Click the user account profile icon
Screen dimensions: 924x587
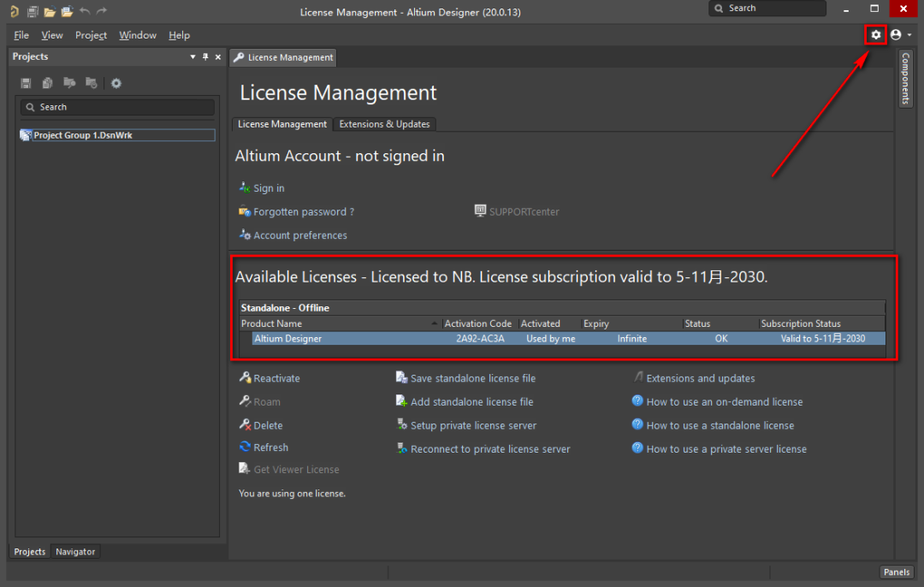tap(896, 35)
